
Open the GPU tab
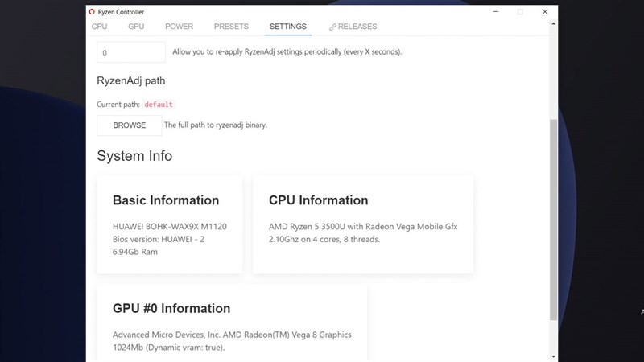coord(136,27)
